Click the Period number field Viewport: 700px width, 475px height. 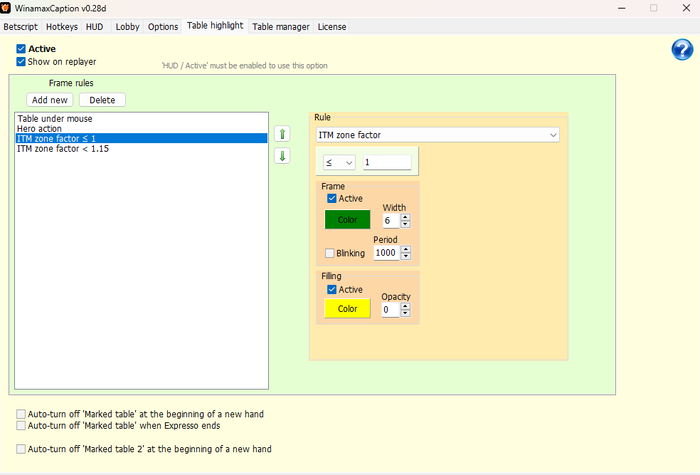pyautogui.click(x=387, y=253)
